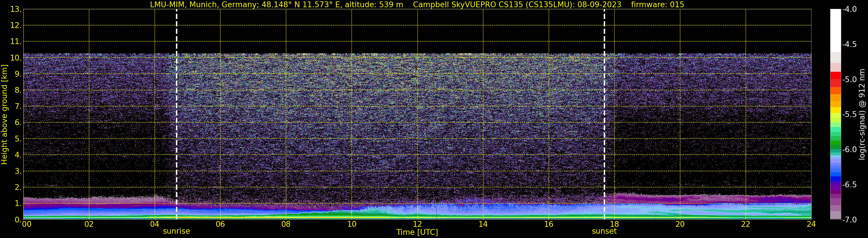Click the white dashed sunrise line

[x=176, y=114]
